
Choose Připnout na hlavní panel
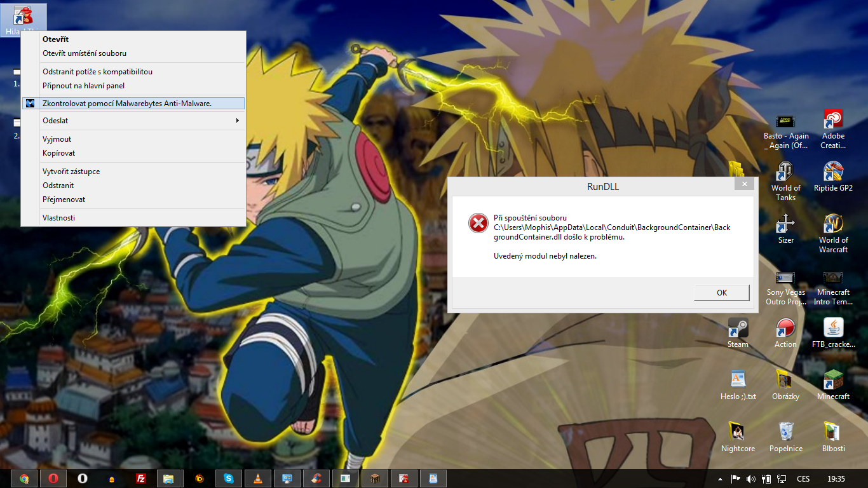pyautogui.click(x=133, y=86)
